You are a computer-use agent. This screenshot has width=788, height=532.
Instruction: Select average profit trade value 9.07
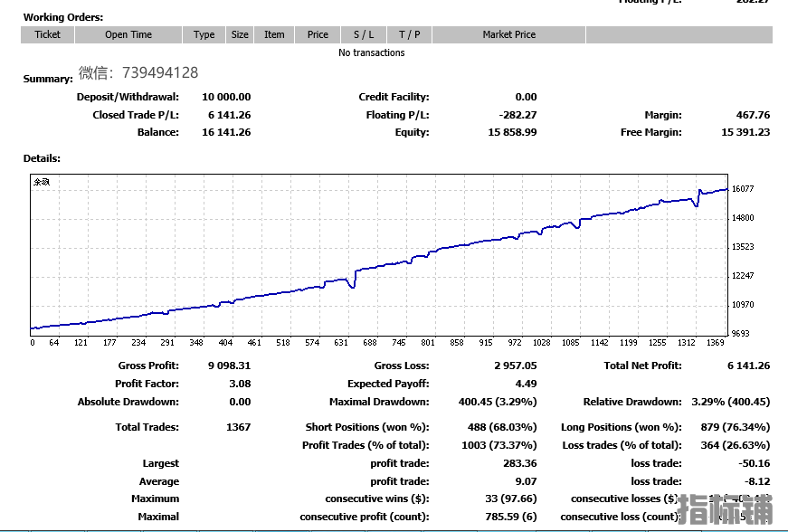click(526, 481)
